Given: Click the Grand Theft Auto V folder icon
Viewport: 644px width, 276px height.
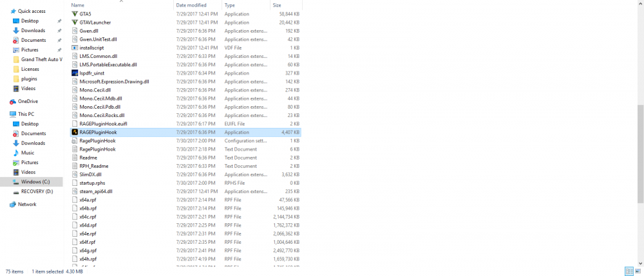Looking at the screenshot, I should pyautogui.click(x=16, y=59).
